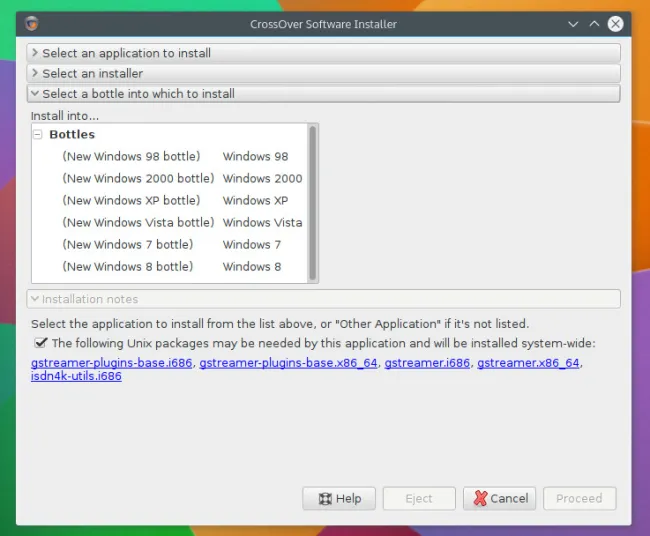The width and height of the screenshot is (650, 536).
Task: Choose the New Windows XP bottle
Action: (170, 200)
